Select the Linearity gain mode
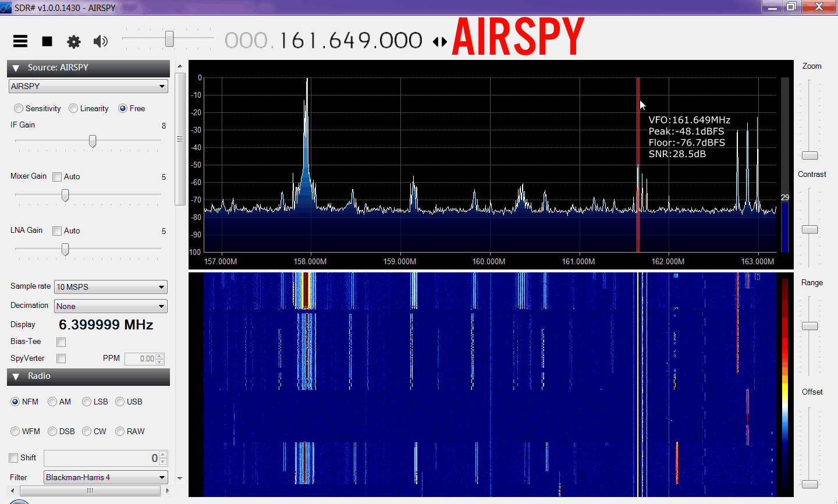Image resolution: width=838 pixels, height=504 pixels. (73, 108)
